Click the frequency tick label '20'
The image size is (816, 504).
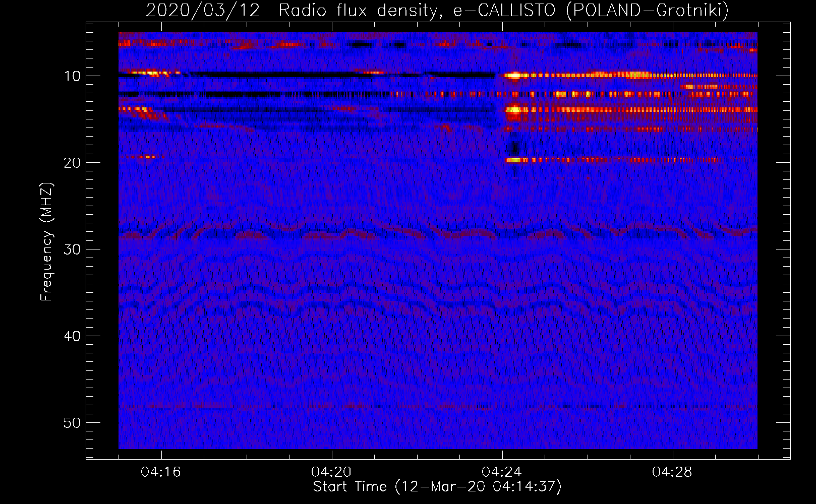[x=72, y=163]
